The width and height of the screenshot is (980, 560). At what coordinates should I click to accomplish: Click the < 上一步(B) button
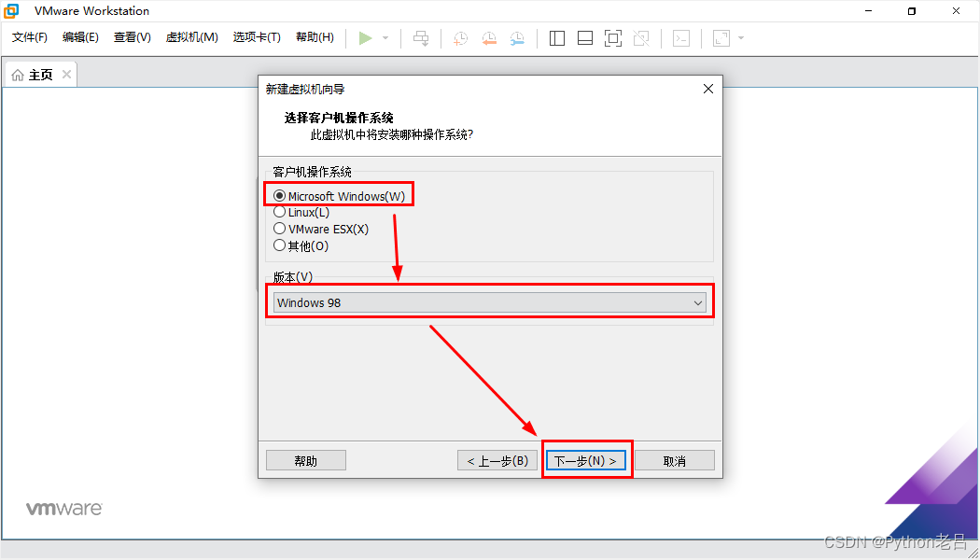[497, 461]
